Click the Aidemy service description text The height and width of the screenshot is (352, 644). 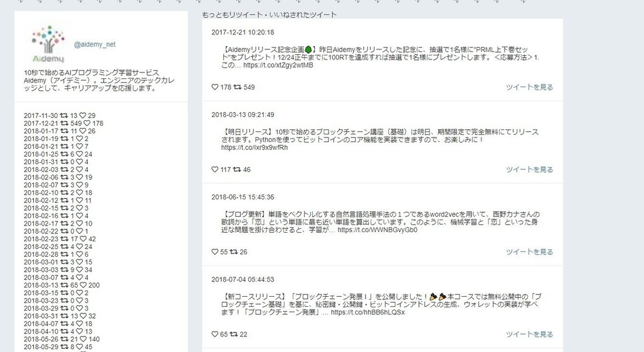[x=99, y=80]
